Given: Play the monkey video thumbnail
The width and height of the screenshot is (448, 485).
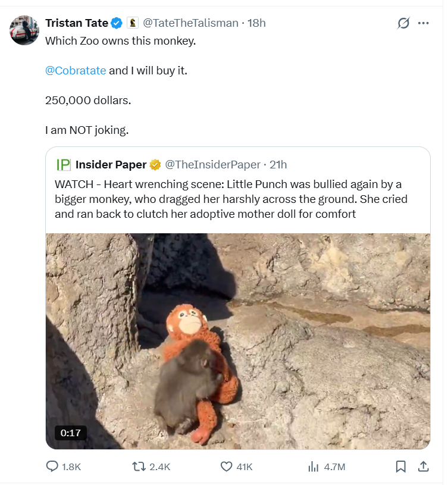Looking at the screenshot, I should tap(238, 340).
